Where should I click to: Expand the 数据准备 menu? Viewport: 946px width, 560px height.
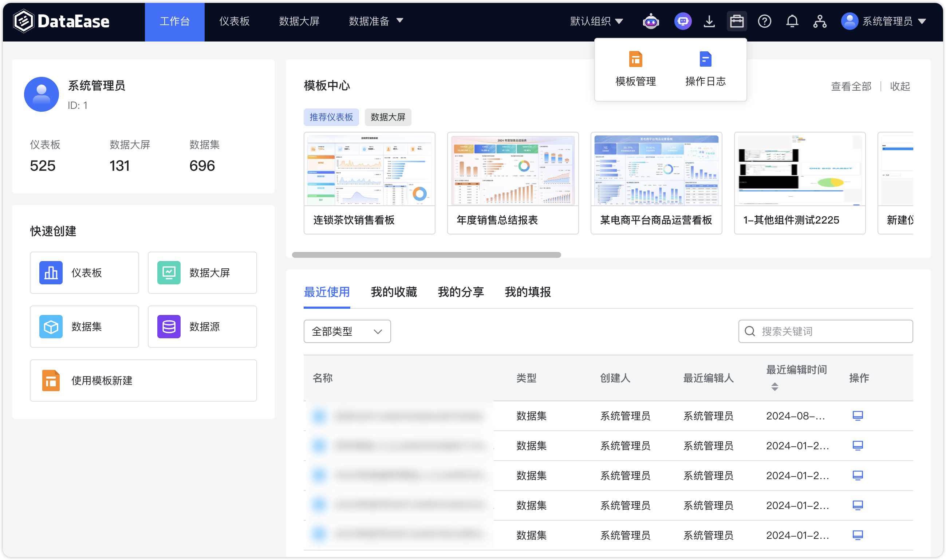[x=375, y=21]
